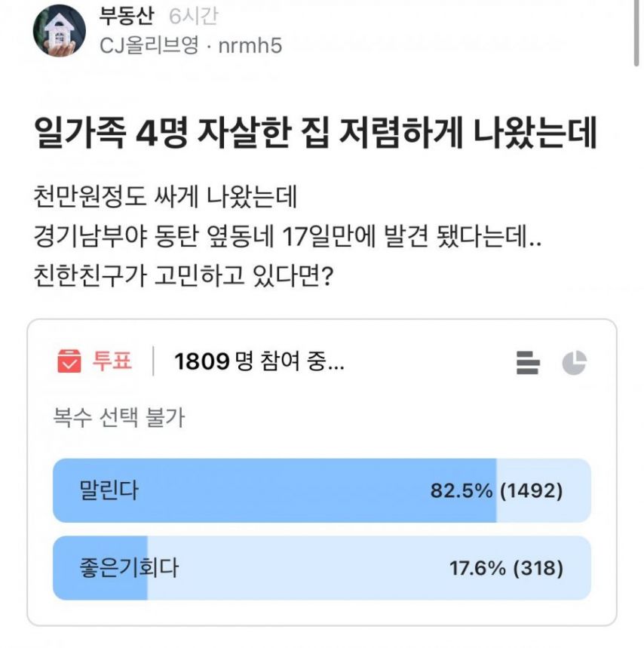Switch poll results to bar chart view
Image resolution: width=644 pixels, height=648 pixels.
point(528,363)
